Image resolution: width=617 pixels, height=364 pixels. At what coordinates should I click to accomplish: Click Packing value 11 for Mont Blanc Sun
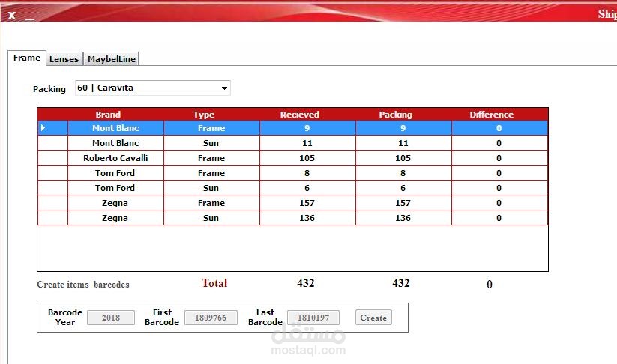click(x=403, y=143)
